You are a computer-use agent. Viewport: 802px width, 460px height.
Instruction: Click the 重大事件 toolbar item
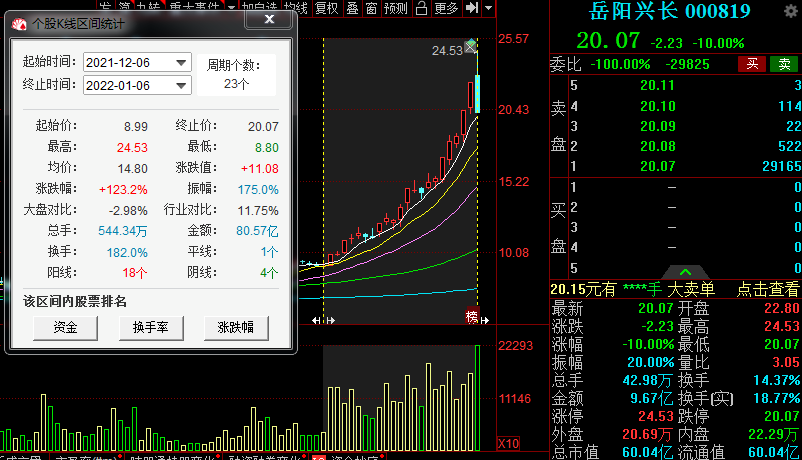194,8
